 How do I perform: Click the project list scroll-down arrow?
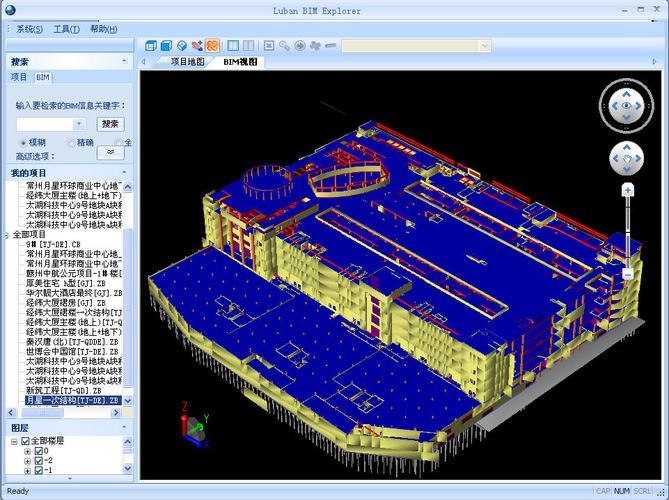[x=128, y=401]
